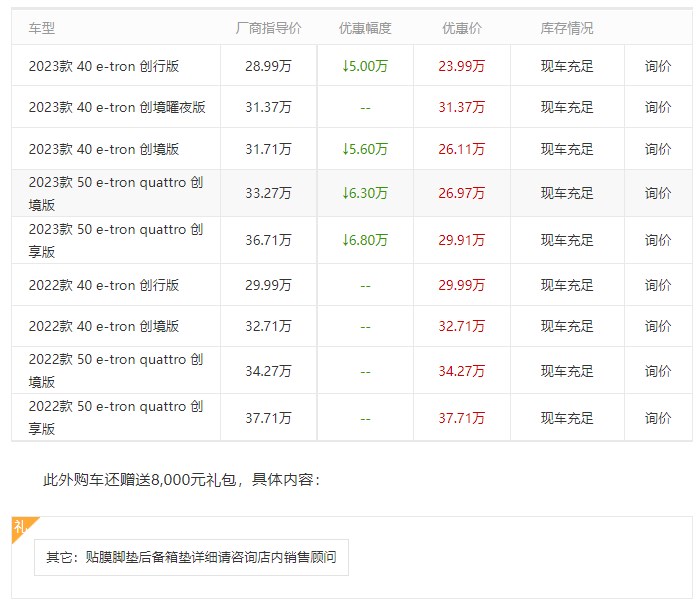Click 现车充足 in the 2023款 40 创行版 row
700x608 pixels.
pos(567,66)
